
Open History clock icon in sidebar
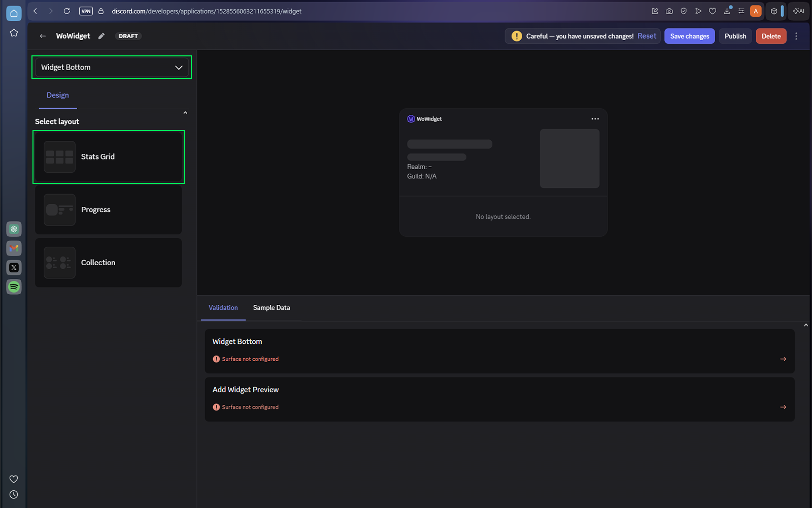point(14,494)
